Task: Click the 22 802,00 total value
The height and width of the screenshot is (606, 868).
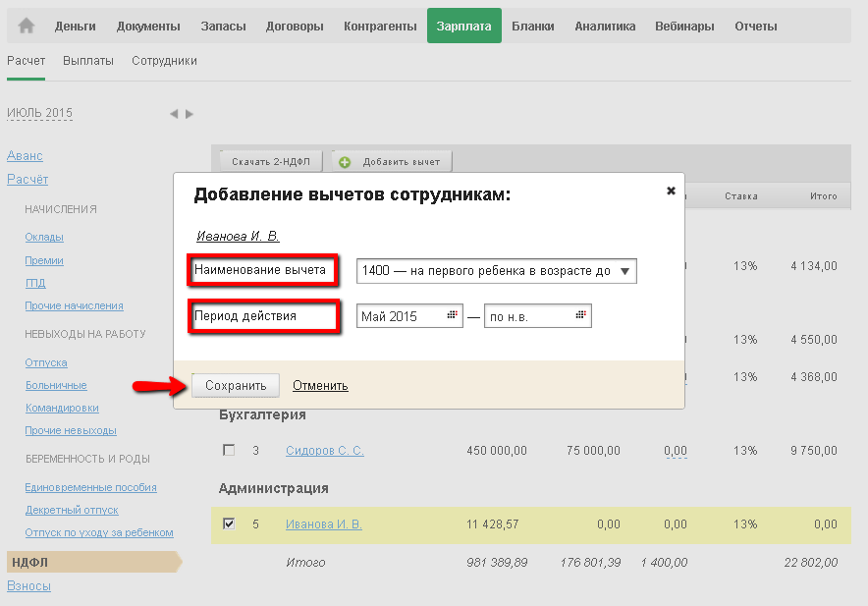Action: pos(811,563)
